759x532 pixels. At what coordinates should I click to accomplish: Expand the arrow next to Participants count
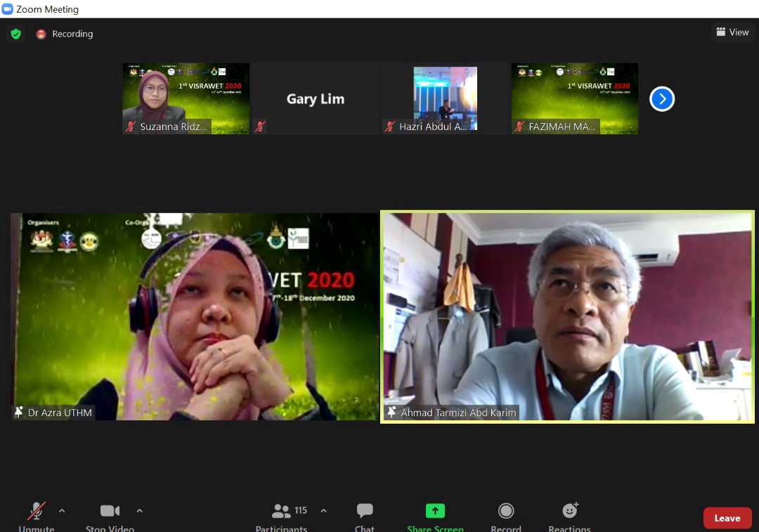323,511
